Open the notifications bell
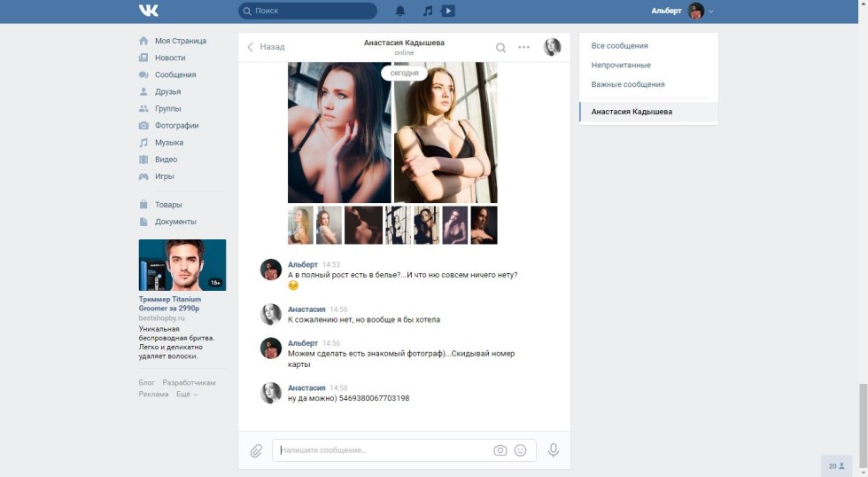Screen dimensions: 868x477 pyautogui.click(x=400, y=11)
